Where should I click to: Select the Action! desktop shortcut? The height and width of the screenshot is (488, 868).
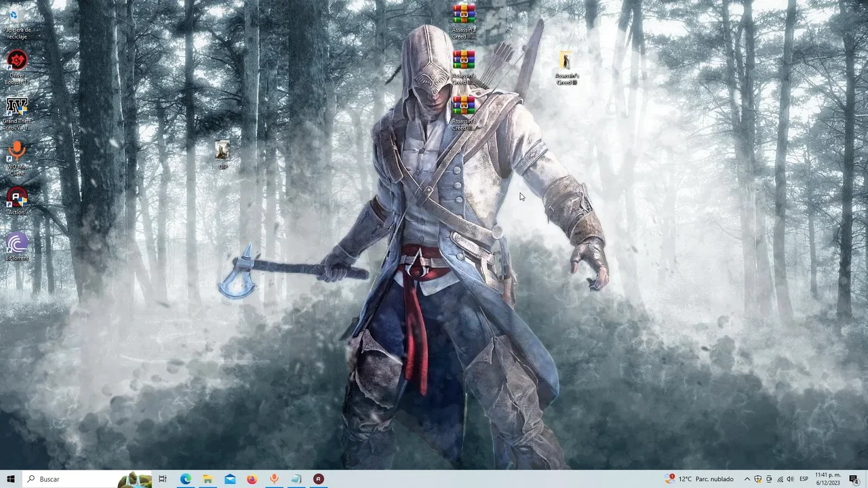tap(17, 202)
